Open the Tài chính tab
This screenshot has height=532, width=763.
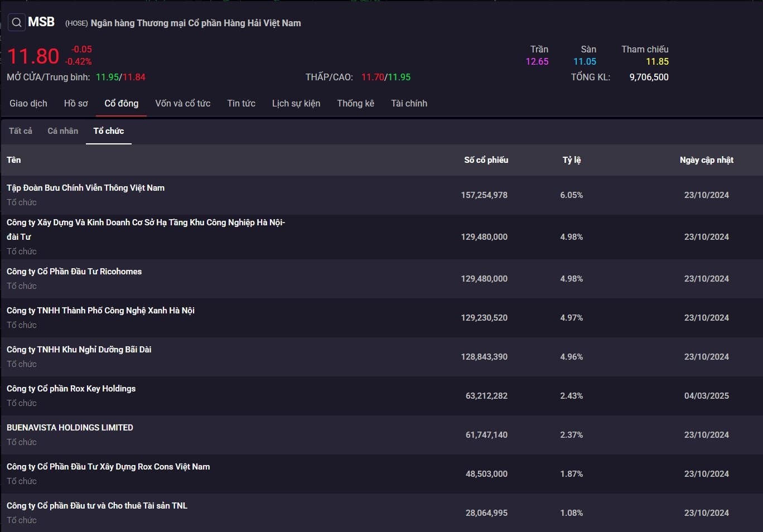pyautogui.click(x=409, y=103)
